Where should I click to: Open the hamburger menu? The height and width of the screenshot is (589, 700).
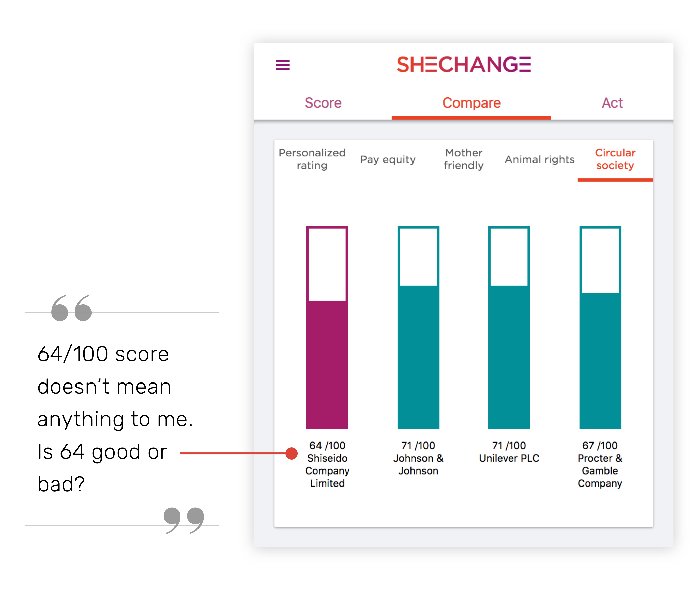282,65
